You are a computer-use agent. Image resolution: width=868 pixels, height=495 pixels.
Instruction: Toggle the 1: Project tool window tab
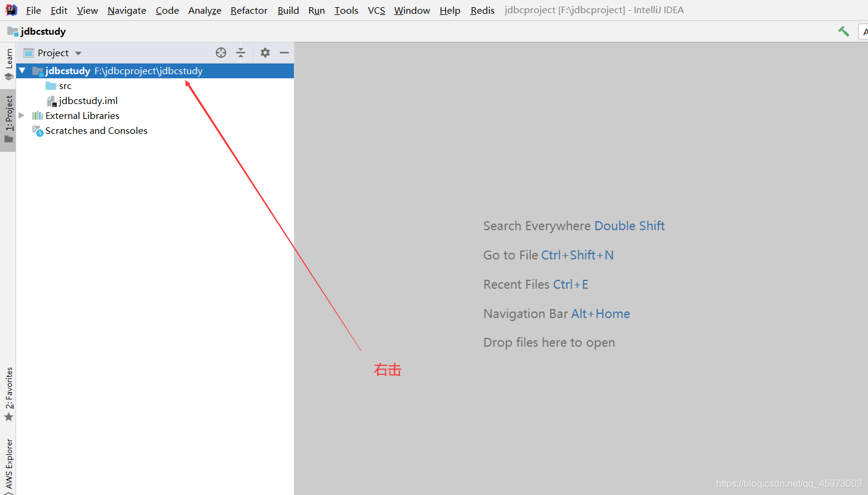(x=8, y=120)
